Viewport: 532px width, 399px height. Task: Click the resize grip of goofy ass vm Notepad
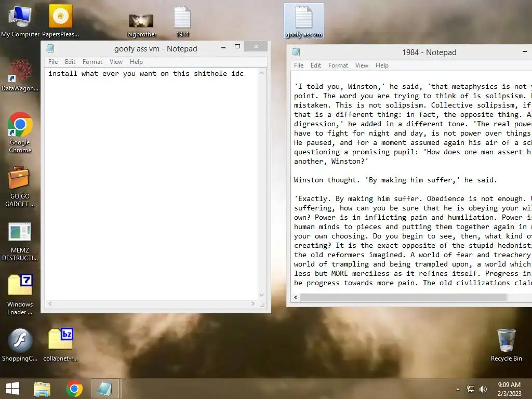click(x=262, y=305)
